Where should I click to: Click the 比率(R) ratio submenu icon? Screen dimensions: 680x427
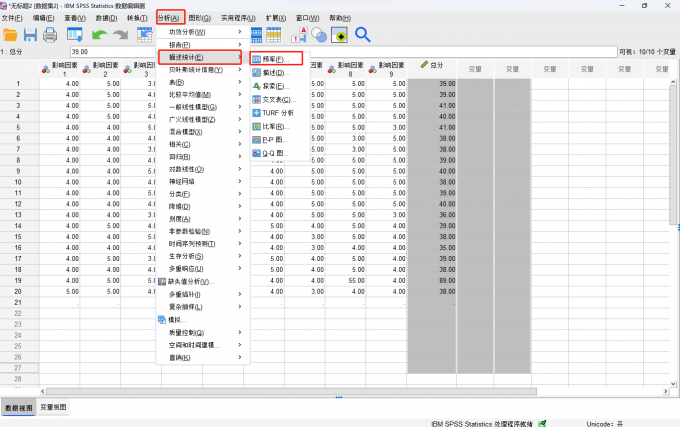pyautogui.click(x=256, y=127)
